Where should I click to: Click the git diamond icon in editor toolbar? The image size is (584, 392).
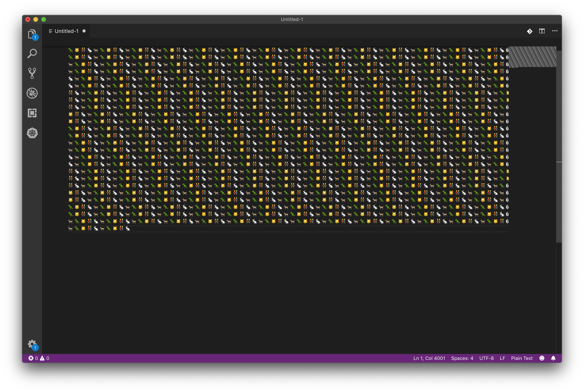point(529,31)
